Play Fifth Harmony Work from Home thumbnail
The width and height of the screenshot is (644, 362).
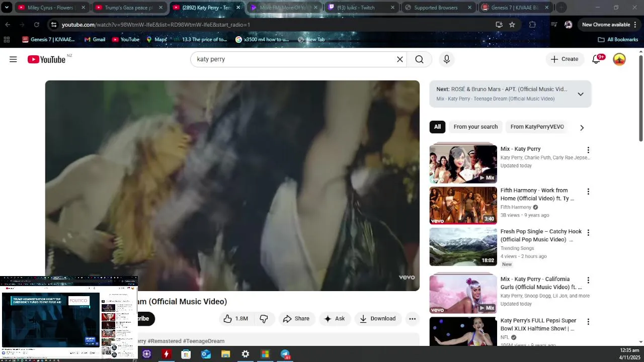pos(463,205)
